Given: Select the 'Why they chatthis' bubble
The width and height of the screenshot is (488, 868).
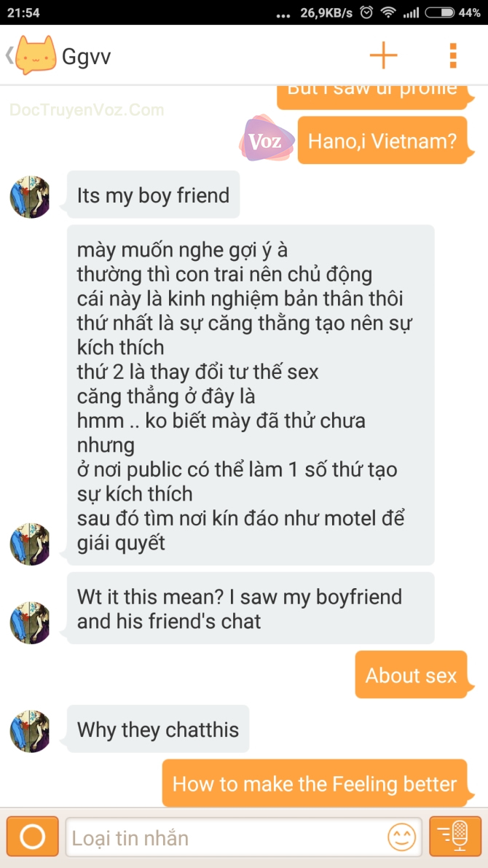Looking at the screenshot, I should click(x=158, y=729).
